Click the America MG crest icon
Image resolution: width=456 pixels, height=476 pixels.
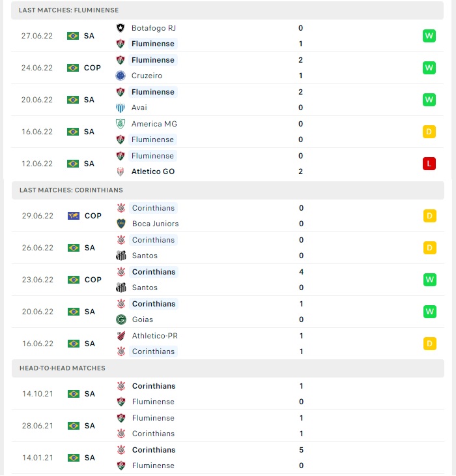pyautogui.click(x=121, y=124)
